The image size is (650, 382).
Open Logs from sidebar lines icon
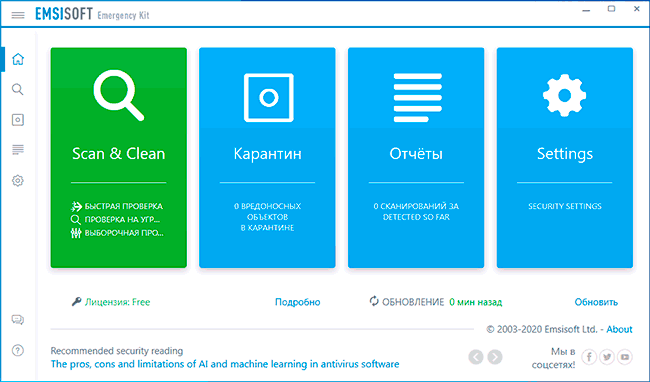pyautogui.click(x=18, y=150)
